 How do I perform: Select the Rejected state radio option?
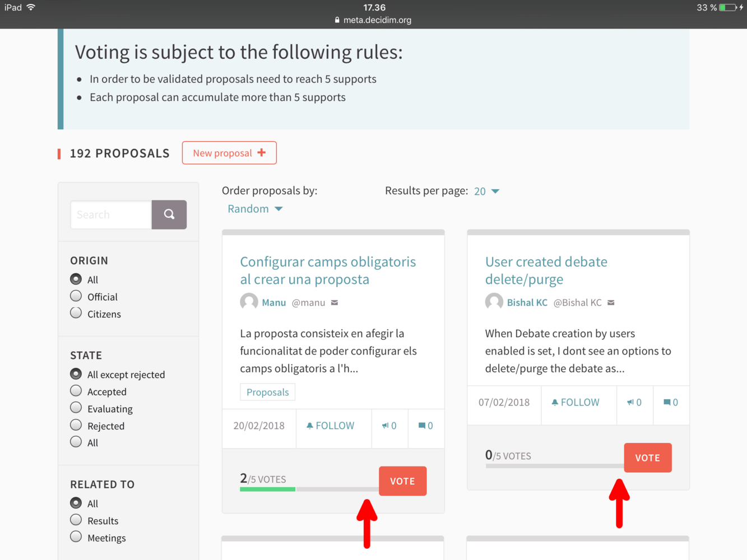[x=76, y=425]
